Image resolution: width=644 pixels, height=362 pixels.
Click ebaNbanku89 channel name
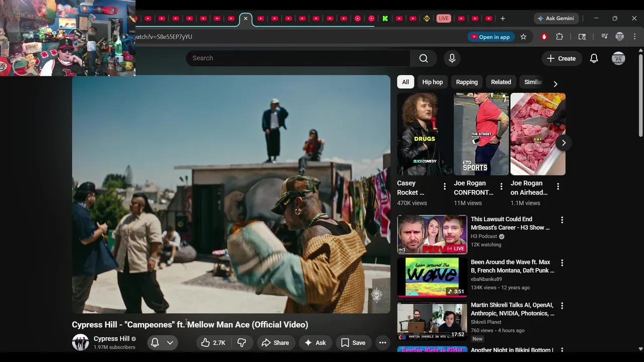(487, 279)
